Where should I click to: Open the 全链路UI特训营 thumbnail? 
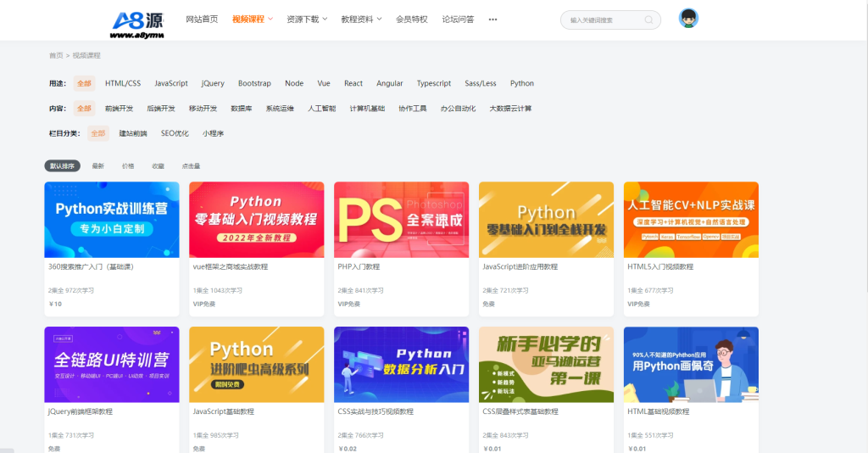pos(112,365)
